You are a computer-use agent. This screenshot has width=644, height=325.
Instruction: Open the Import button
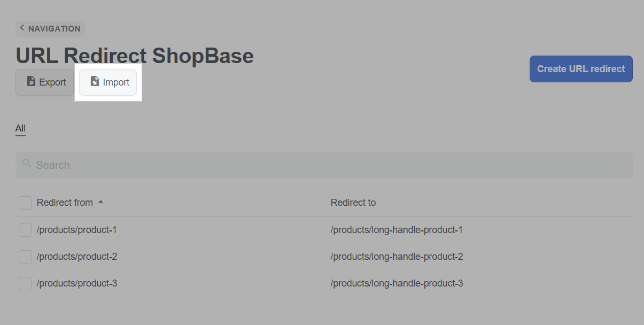click(x=108, y=82)
